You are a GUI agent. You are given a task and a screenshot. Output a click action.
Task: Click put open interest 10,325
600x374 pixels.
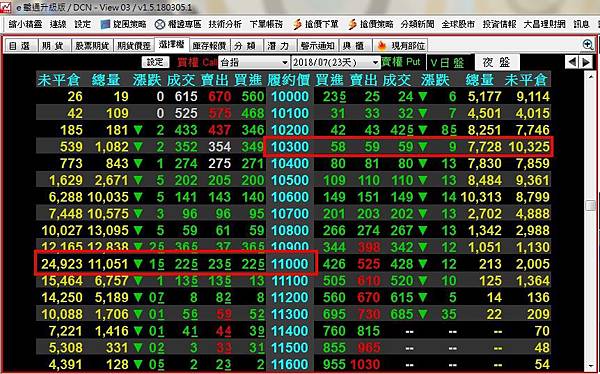click(x=529, y=147)
